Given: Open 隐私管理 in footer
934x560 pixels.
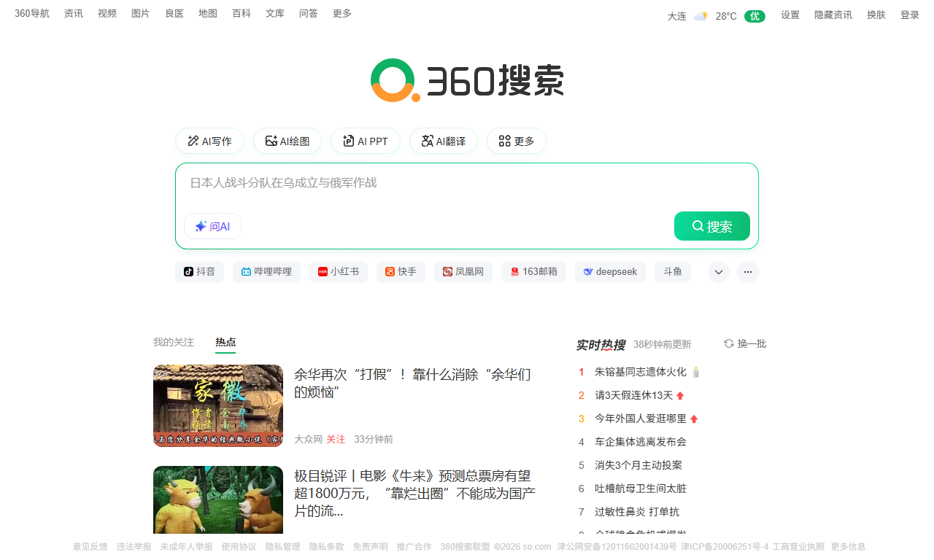Looking at the screenshot, I should tap(282, 546).
